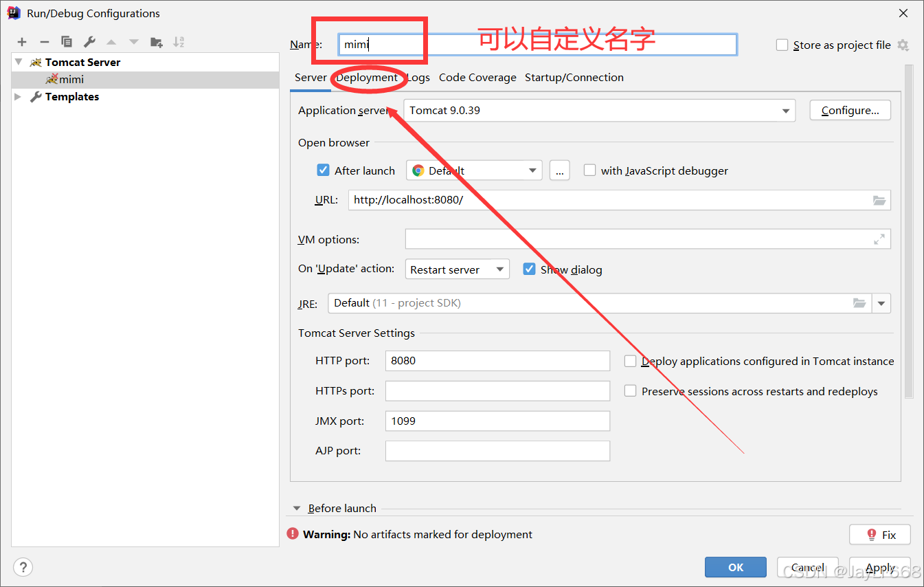Image resolution: width=924 pixels, height=587 pixels.
Task: Select the Templates tree item
Action: [145, 97]
